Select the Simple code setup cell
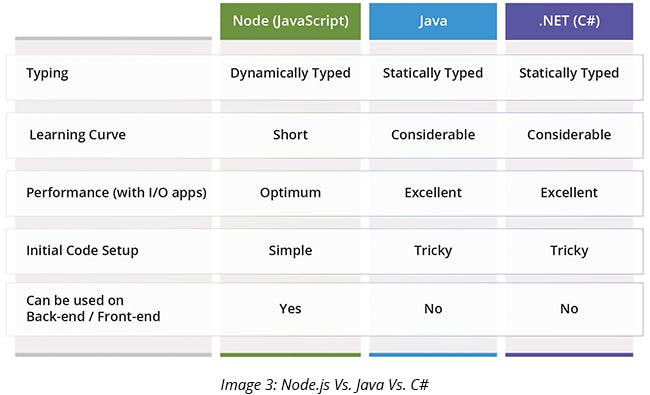 click(x=290, y=251)
